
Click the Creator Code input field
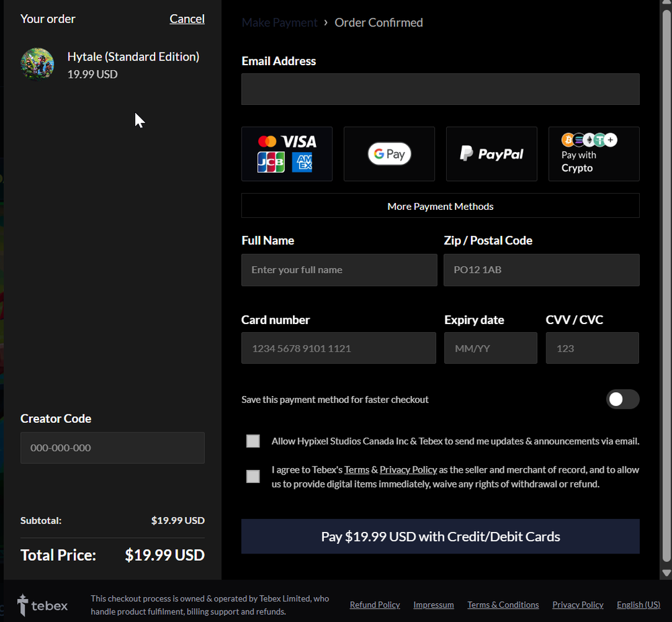coord(112,447)
